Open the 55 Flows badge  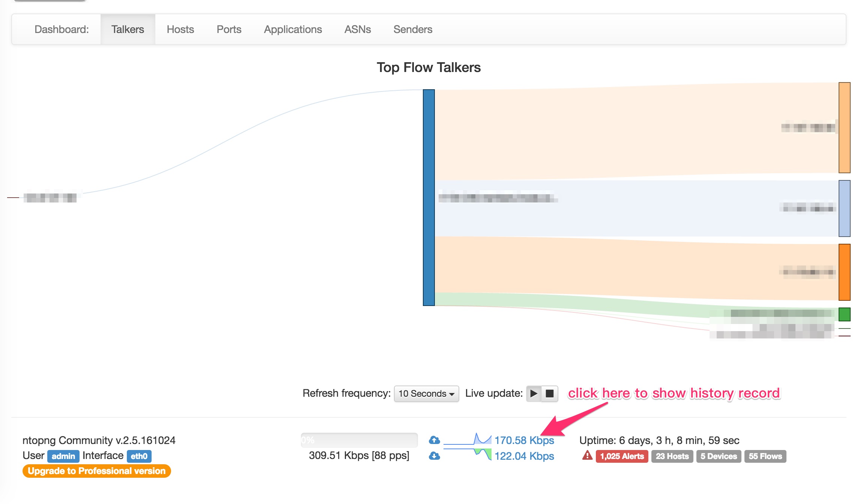tap(765, 456)
